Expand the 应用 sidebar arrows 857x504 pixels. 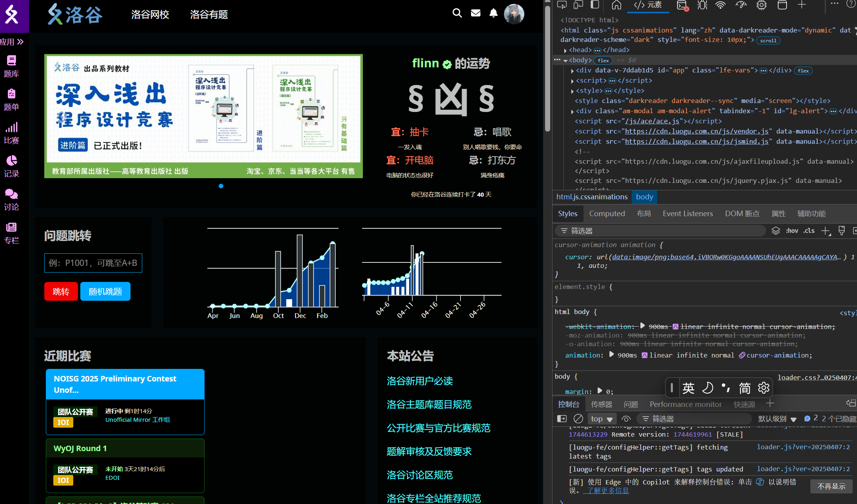20,42
